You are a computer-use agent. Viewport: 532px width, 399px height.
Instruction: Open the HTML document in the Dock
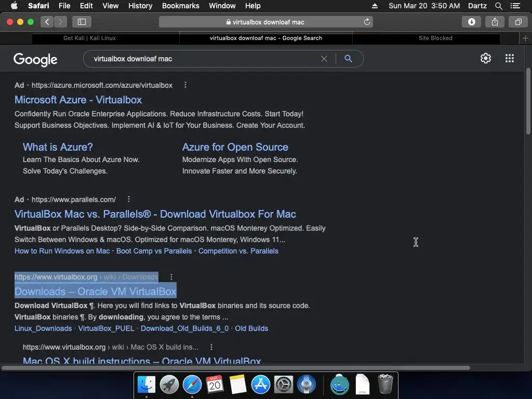pyautogui.click(x=362, y=384)
